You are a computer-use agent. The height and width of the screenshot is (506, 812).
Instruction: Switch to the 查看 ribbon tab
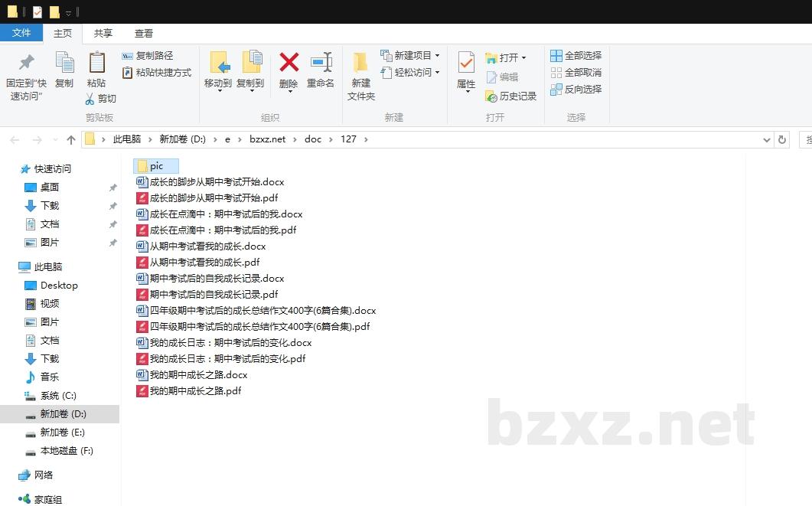pyautogui.click(x=144, y=33)
